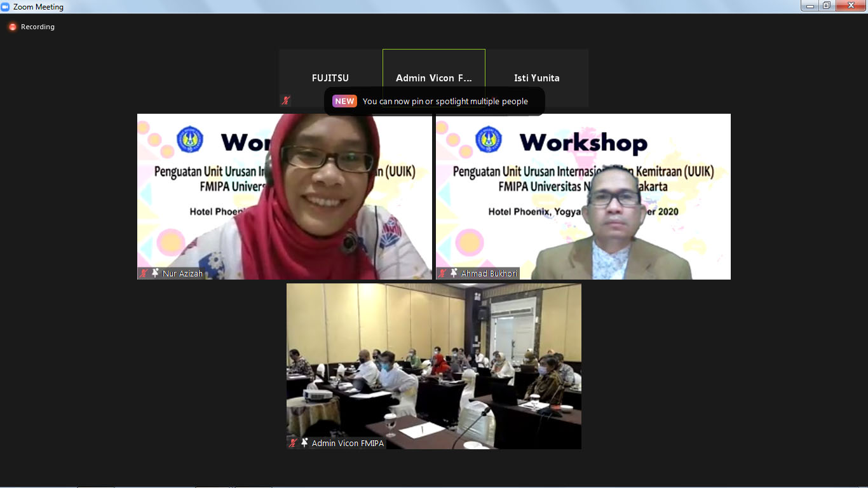Close the Zoom Meeting window

(850, 6)
